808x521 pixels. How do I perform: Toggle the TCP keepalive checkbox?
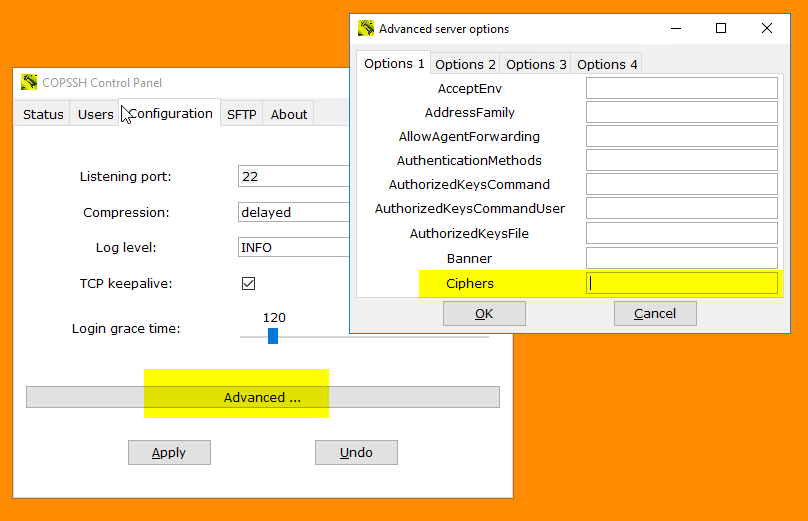point(248,283)
